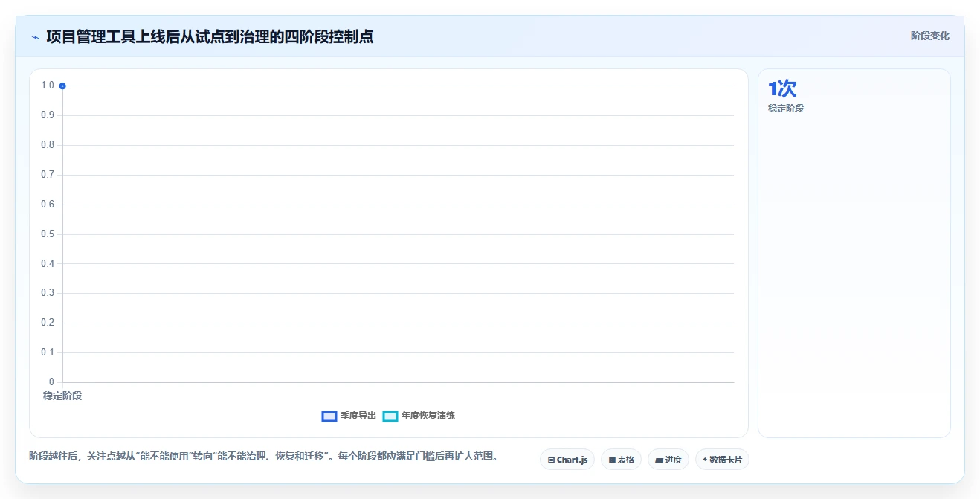Click the y-axis value 0.9
The height and width of the screenshot is (499, 980).
click(x=48, y=115)
